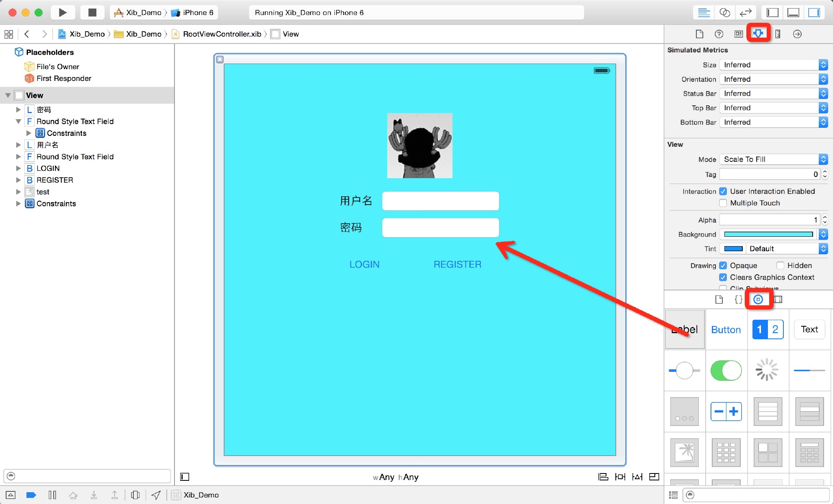Viewport: 833px width, 504px height.
Task: Click the LOGIN button on canvas
Action: (364, 264)
